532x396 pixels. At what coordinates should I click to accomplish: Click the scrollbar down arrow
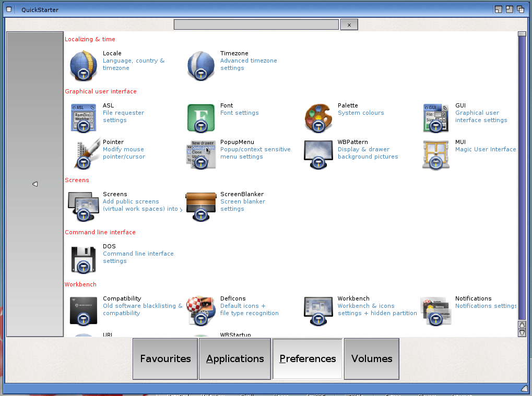(522, 332)
